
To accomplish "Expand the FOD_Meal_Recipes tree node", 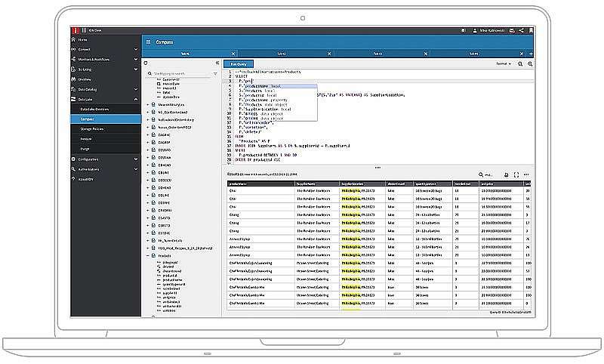I will click(147, 248).
